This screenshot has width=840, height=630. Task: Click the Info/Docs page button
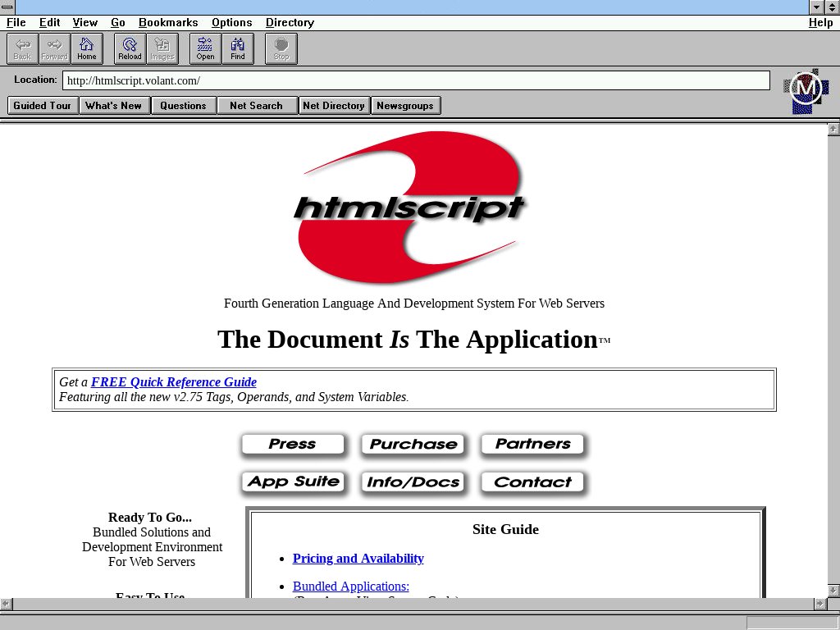point(413,482)
